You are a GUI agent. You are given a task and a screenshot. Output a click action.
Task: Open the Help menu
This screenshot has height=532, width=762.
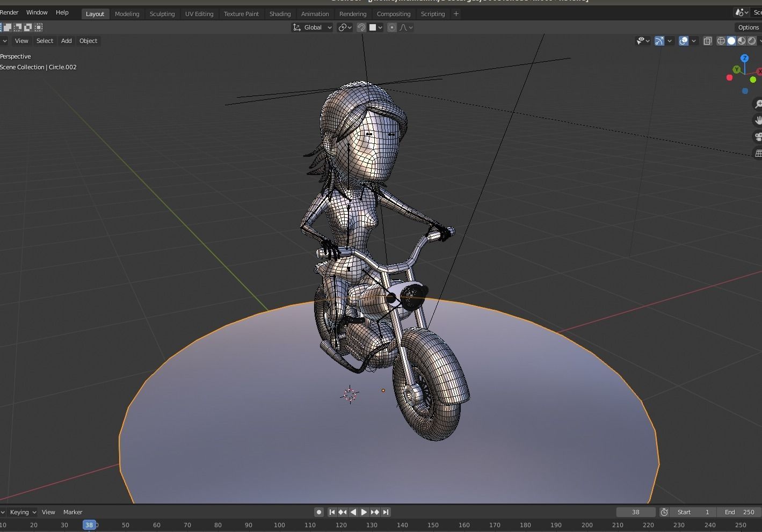[x=62, y=12]
